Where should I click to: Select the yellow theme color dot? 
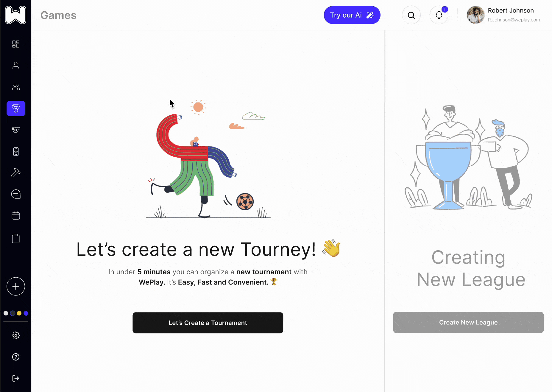[x=19, y=313]
